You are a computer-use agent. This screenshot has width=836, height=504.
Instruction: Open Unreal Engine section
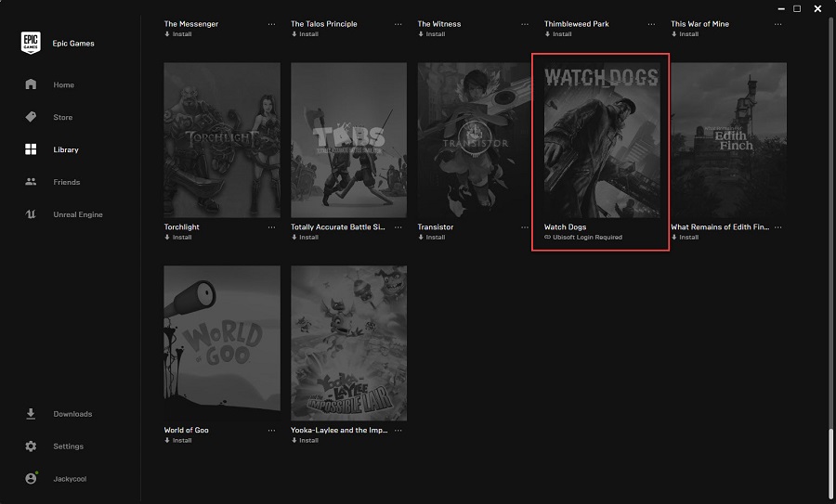tap(78, 214)
